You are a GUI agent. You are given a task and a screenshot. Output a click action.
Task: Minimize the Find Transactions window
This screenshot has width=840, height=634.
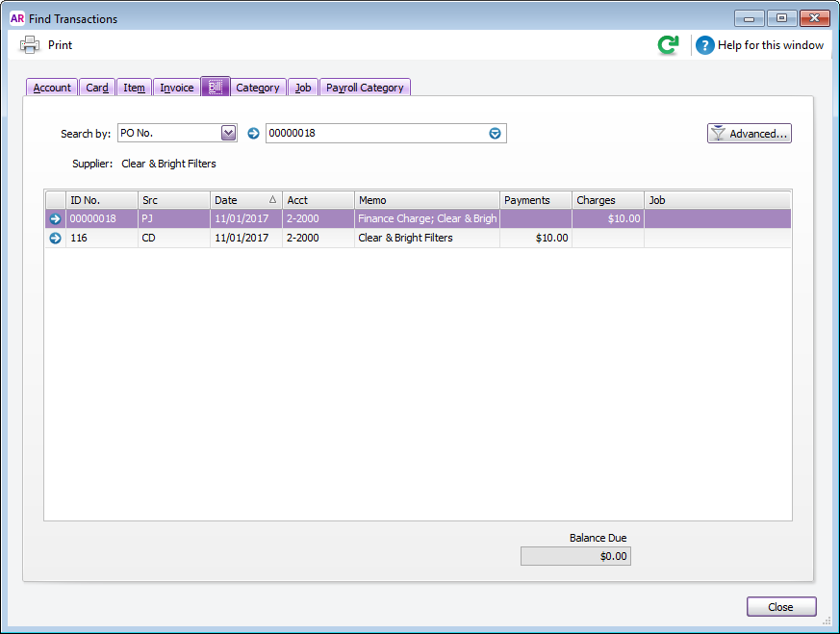(750, 18)
